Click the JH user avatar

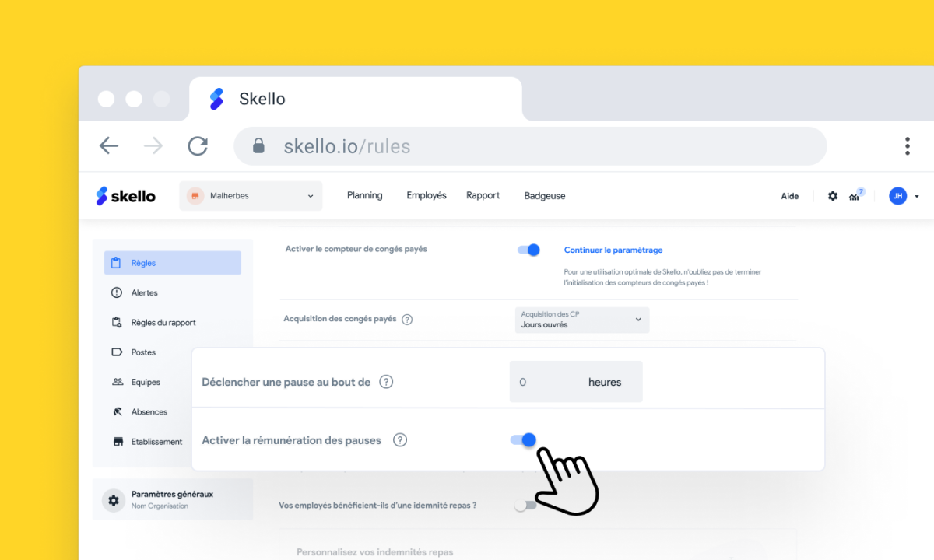click(897, 196)
